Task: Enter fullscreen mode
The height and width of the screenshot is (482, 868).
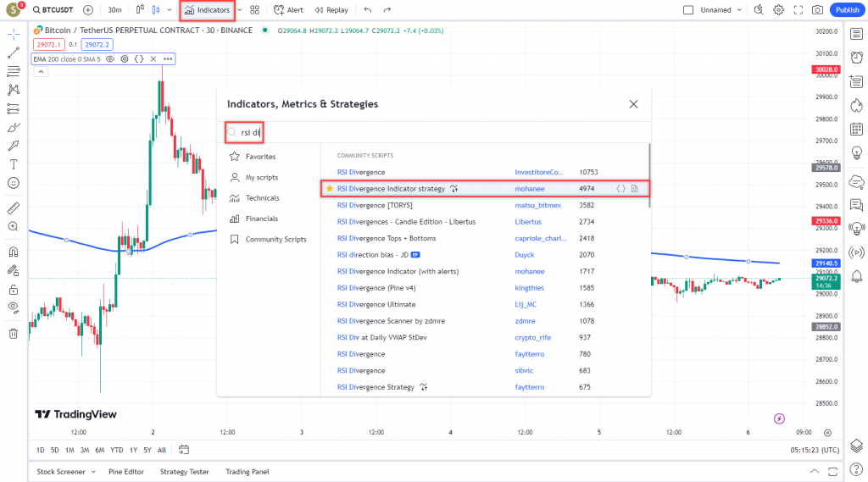Action: pos(798,10)
